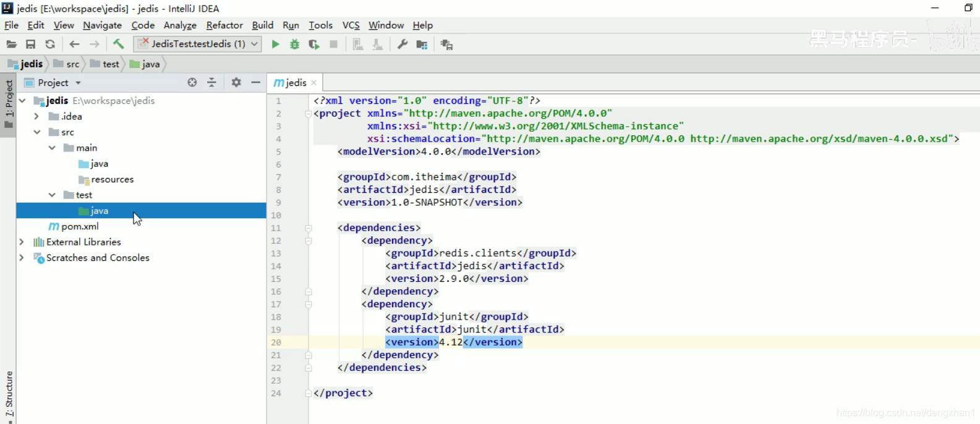Screen dimensions: 980x424
Task: Open Project Structure toolbar icon
Action: click(x=422, y=45)
